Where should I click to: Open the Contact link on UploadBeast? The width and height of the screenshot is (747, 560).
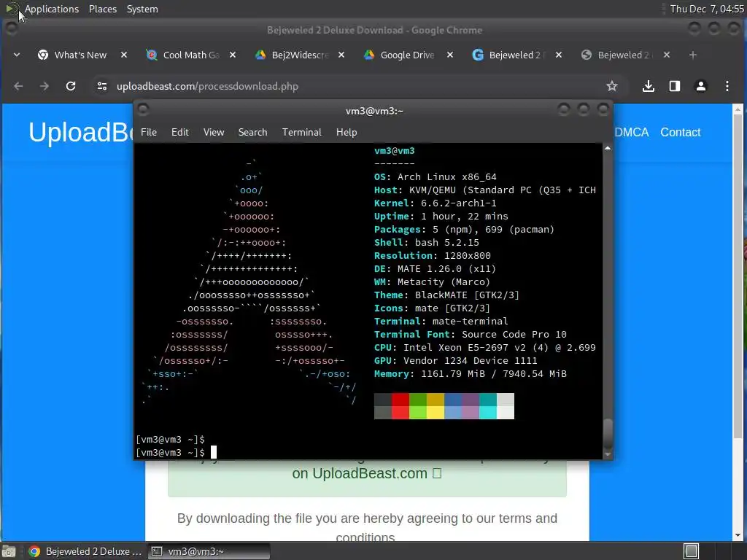[x=680, y=133]
